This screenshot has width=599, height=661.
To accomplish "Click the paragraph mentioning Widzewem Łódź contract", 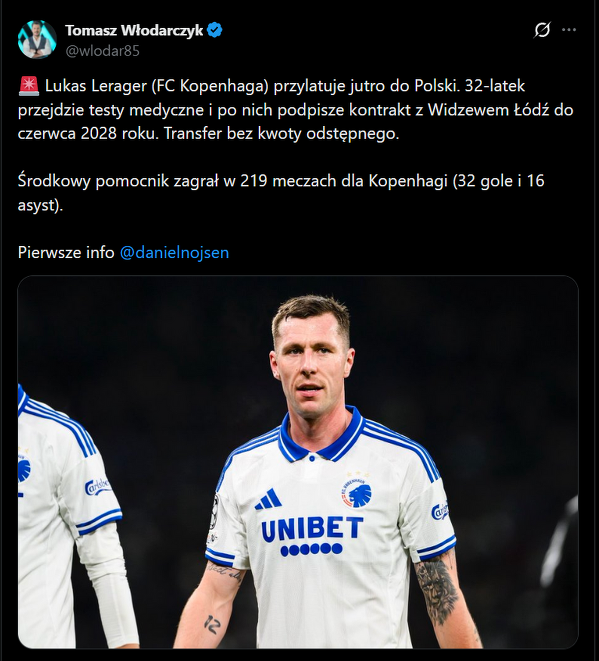I will pyautogui.click(x=295, y=110).
